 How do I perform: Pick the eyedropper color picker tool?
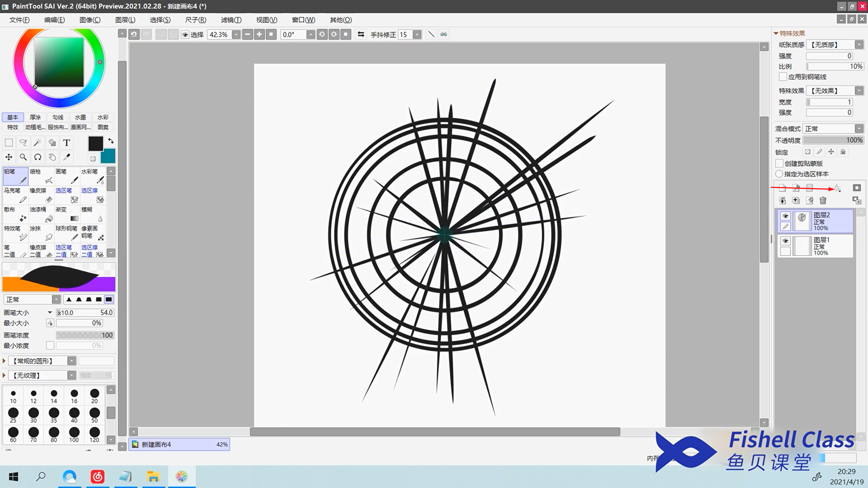[x=67, y=157]
